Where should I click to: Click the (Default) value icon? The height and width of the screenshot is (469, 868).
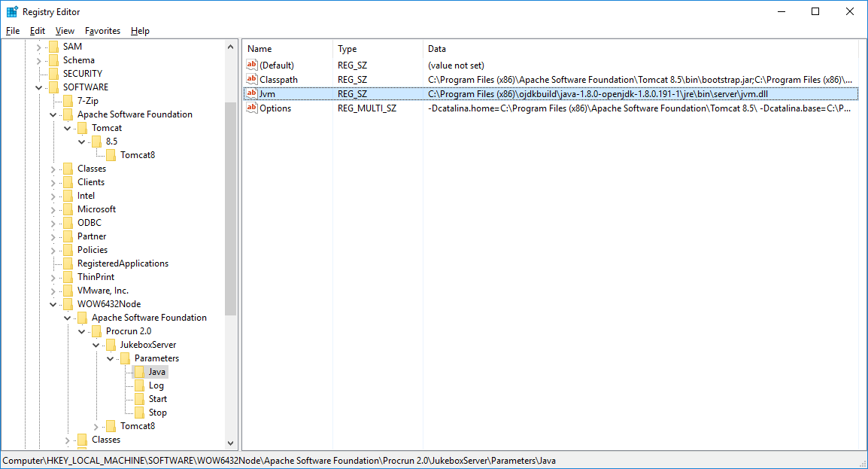coord(252,65)
